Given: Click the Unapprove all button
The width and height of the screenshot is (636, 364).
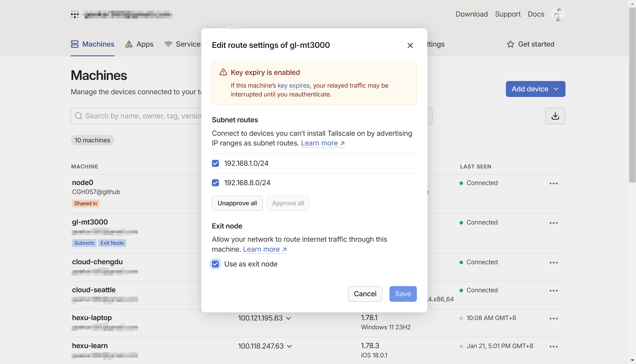Looking at the screenshot, I should pos(237,203).
